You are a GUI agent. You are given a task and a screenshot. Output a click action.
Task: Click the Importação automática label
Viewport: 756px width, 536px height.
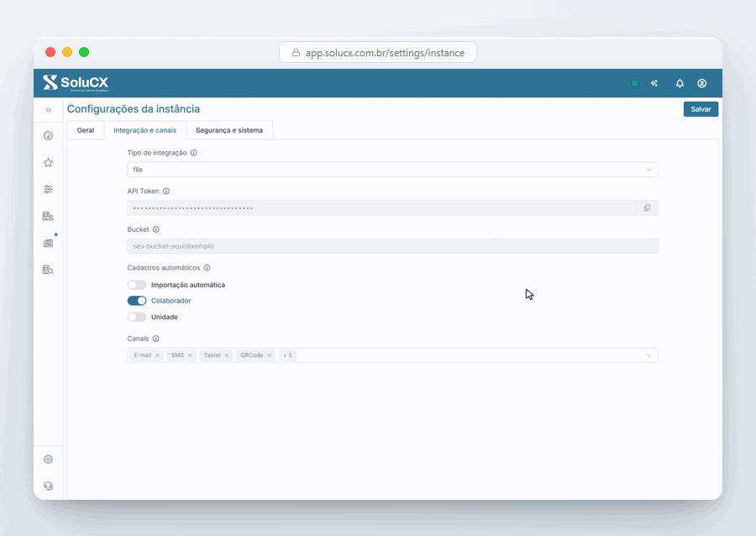[x=188, y=285]
